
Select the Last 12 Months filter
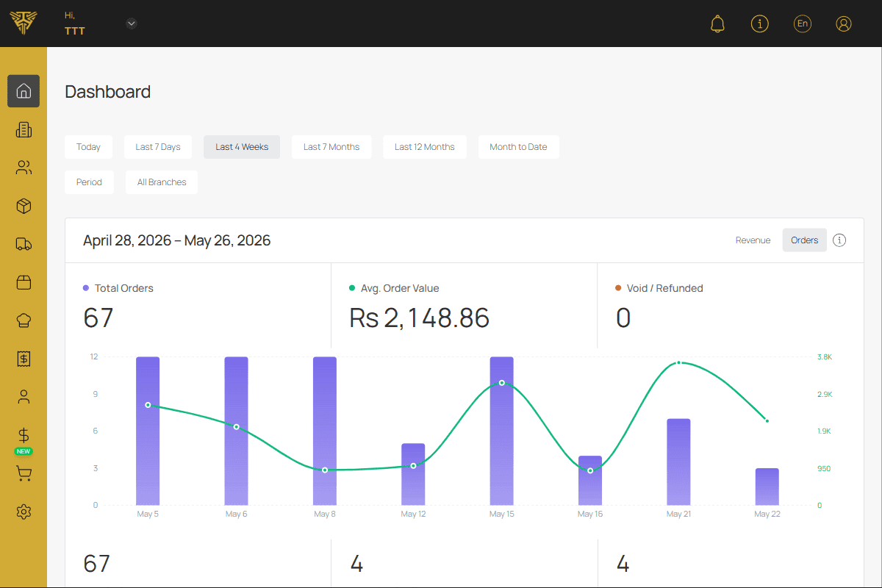click(425, 147)
